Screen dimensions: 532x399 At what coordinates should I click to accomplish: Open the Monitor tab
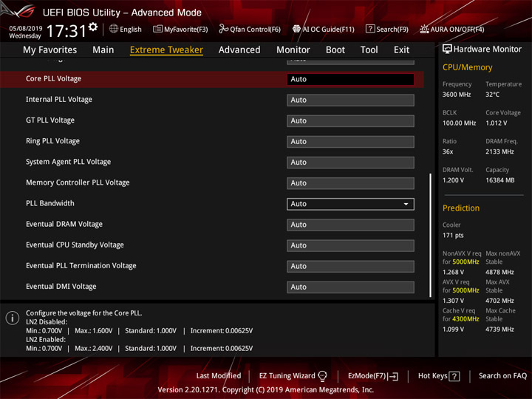293,50
